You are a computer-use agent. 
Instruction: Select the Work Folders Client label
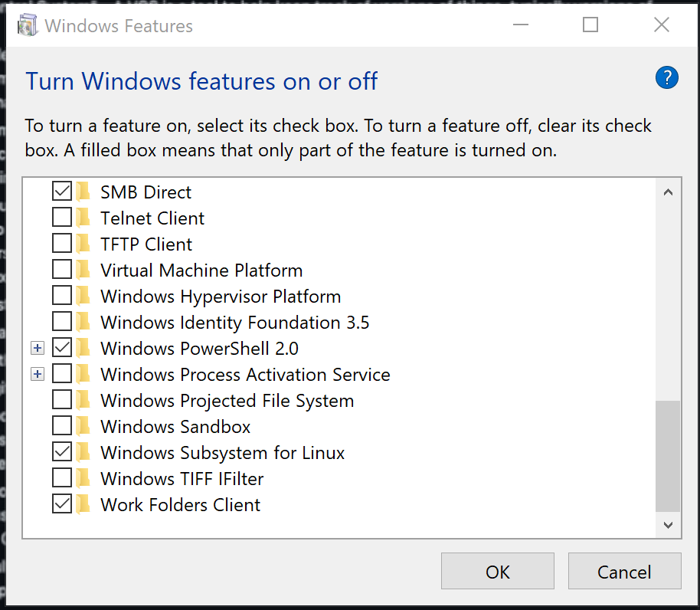[x=180, y=505]
